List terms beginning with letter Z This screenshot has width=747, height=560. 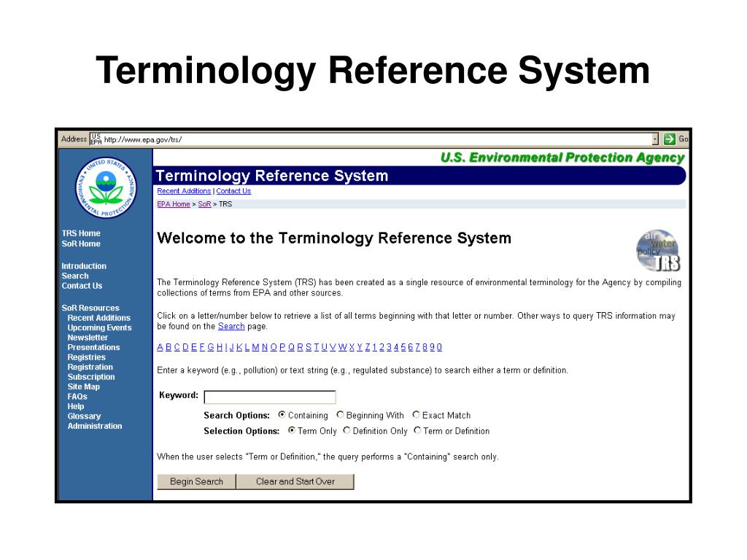tap(368, 347)
